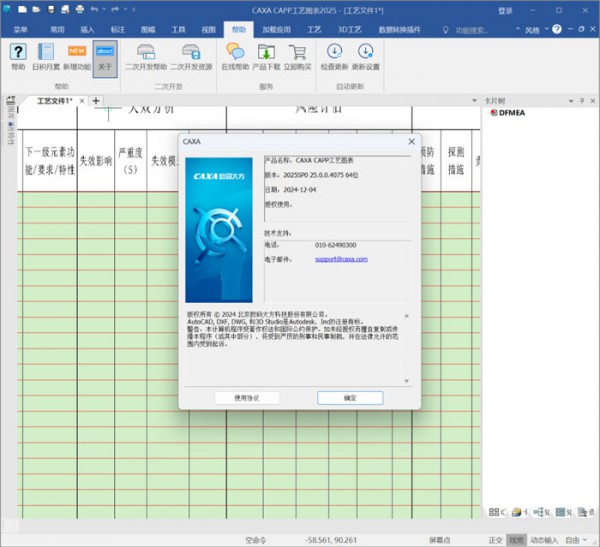The width and height of the screenshot is (600, 547).
Task: Open the 菜单 menu tab
Action: [x=21, y=29]
